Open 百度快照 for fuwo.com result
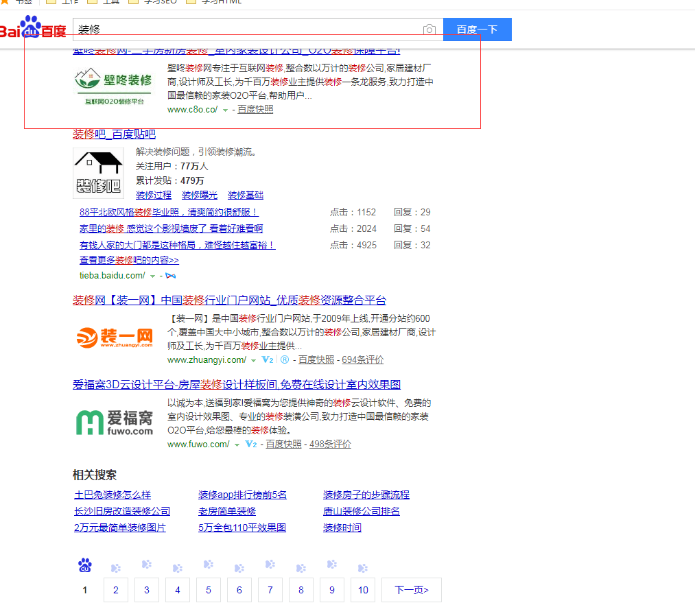The image size is (695, 616). 283,444
